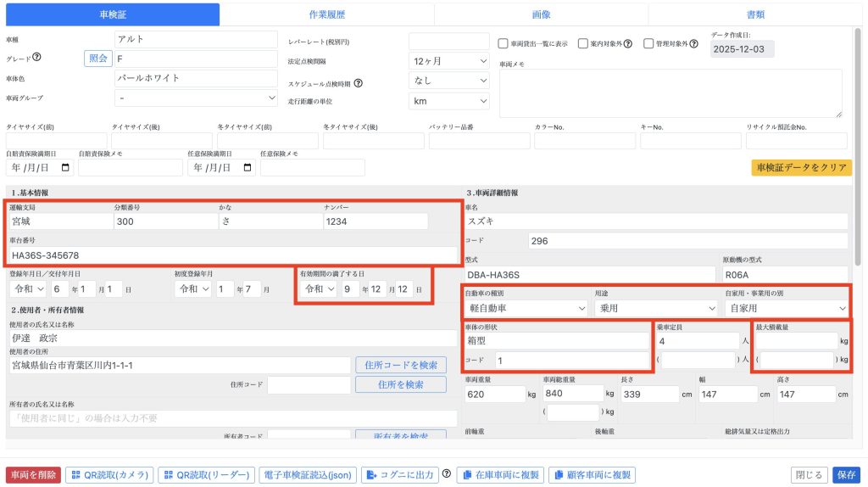Click 在庫車両に複製 copy button

coord(500,475)
